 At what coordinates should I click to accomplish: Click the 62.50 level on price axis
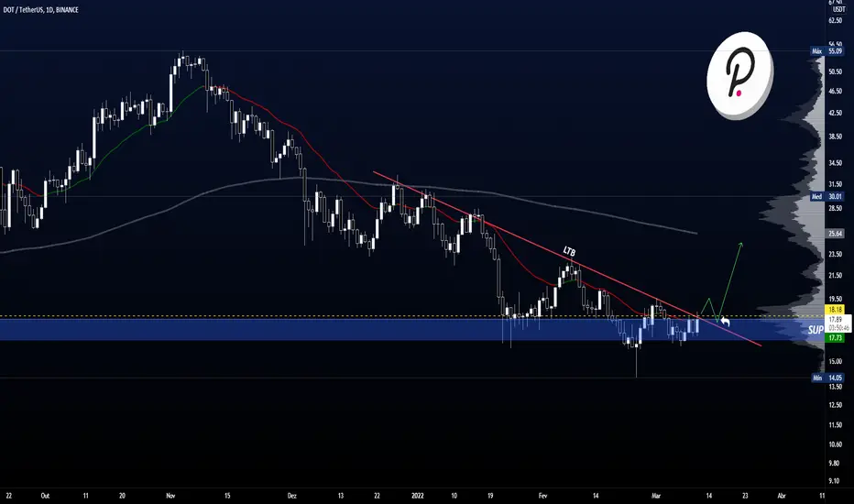click(835, 21)
